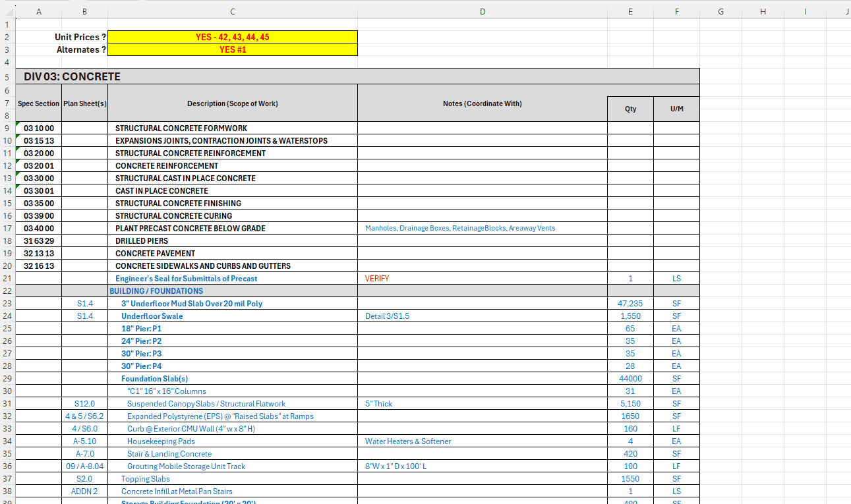Viewport: 851px width, 504px height.
Task: Click the 'Housekeeping Pads' cell
Action: (233, 441)
